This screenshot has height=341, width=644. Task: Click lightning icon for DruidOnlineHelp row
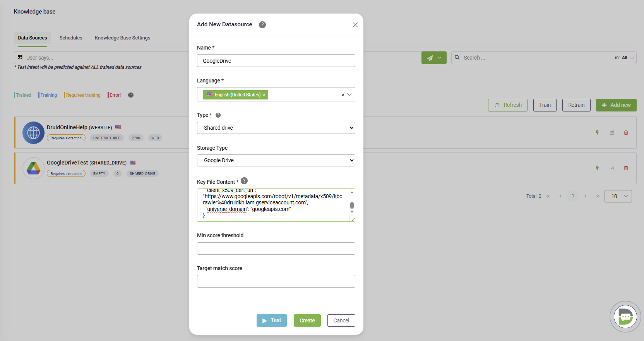pos(597,133)
